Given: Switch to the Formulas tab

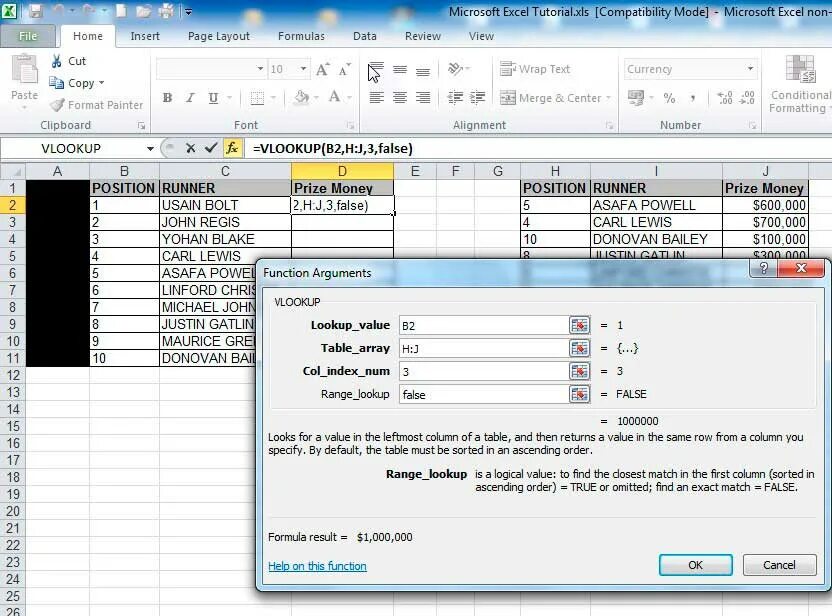Looking at the screenshot, I should (x=301, y=36).
